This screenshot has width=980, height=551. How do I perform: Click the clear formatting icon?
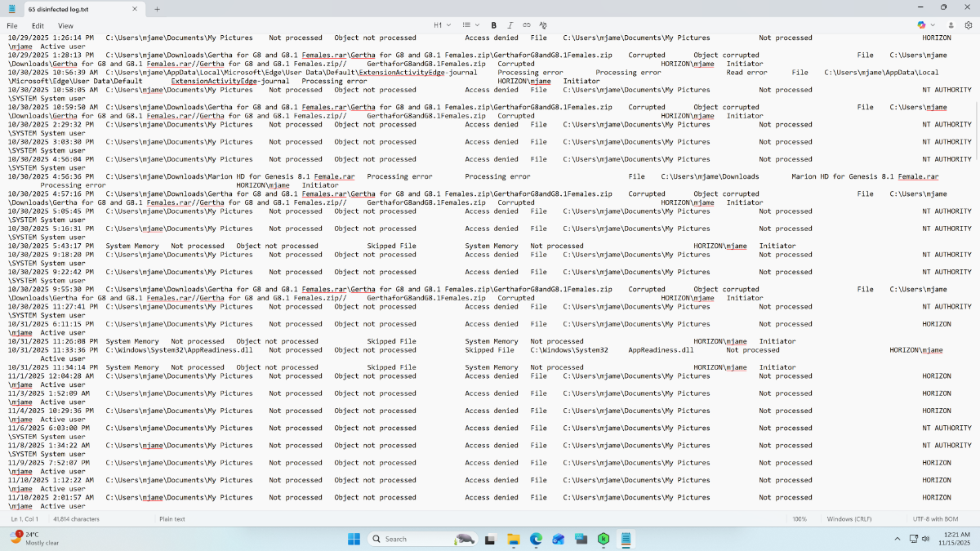(543, 25)
